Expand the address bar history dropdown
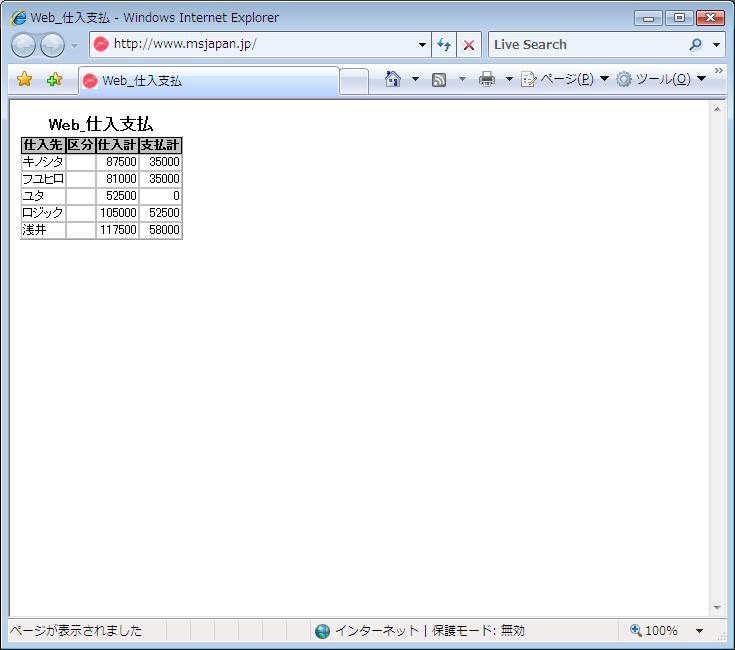Screen dimensions: 735x650 422,45
